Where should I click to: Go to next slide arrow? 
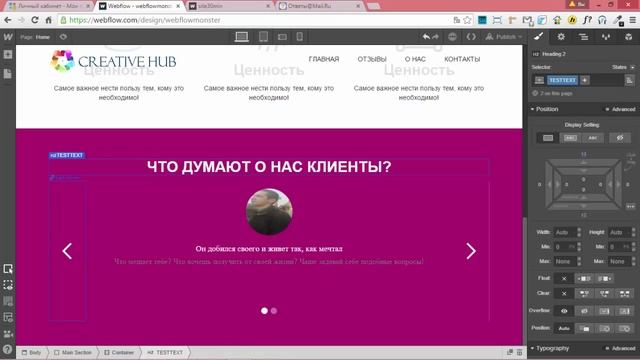(x=471, y=251)
